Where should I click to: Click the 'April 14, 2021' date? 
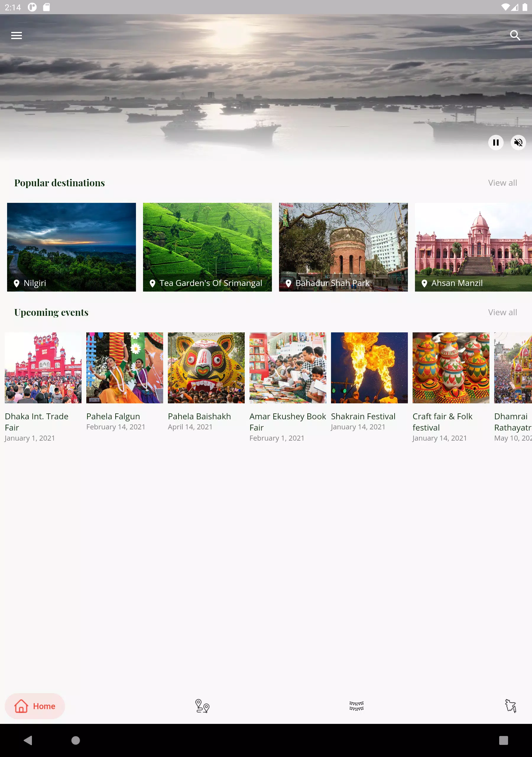190,427
